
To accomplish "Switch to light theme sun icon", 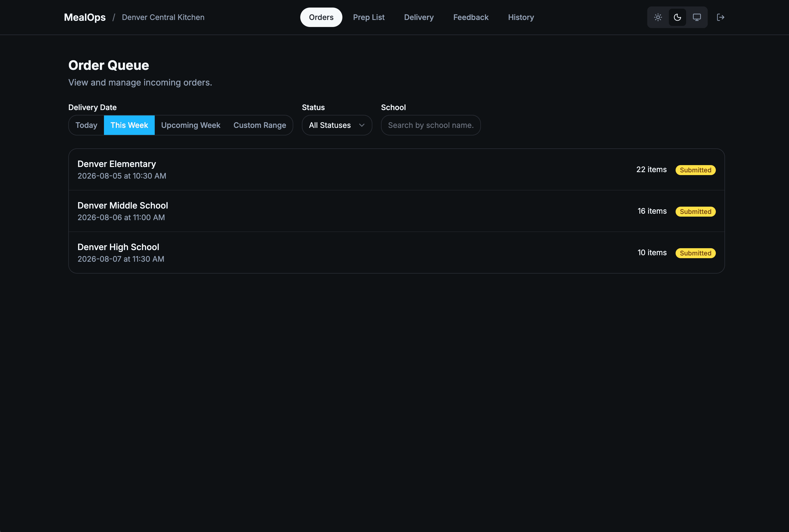I will (x=658, y=17).
